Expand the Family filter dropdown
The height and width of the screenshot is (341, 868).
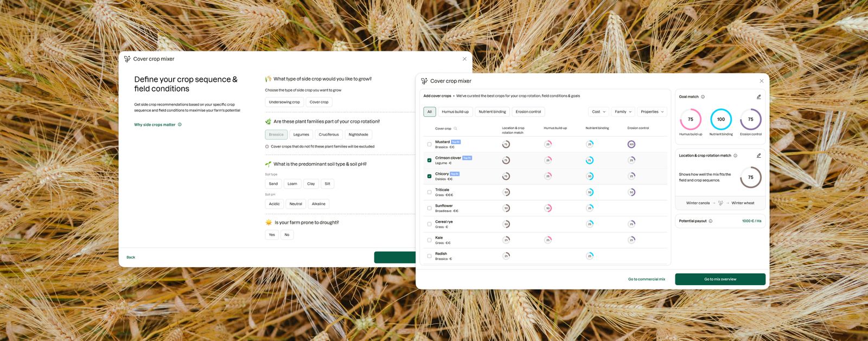click(x=623, y=112)
